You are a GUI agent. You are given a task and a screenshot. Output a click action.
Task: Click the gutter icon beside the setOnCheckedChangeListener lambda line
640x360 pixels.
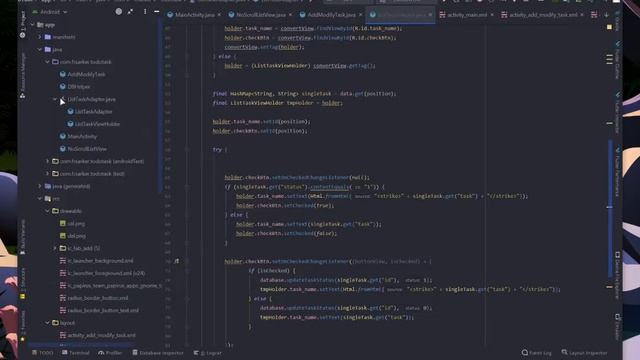pos(176,261)
